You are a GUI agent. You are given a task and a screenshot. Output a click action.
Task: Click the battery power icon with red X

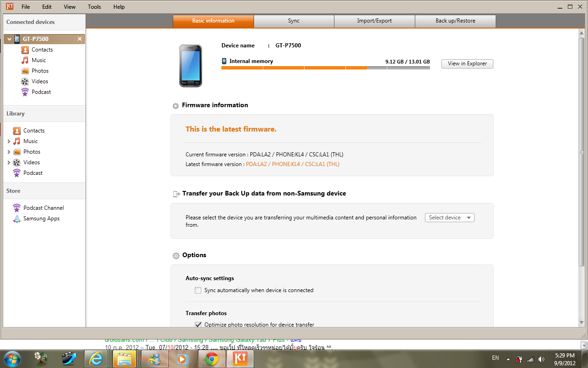coord(519,359)
